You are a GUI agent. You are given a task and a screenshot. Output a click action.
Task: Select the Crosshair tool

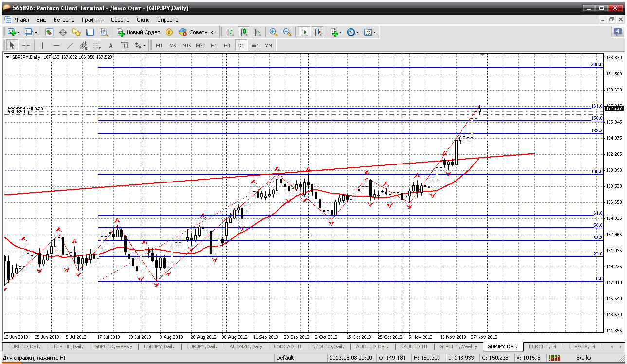tap(26, 45)
